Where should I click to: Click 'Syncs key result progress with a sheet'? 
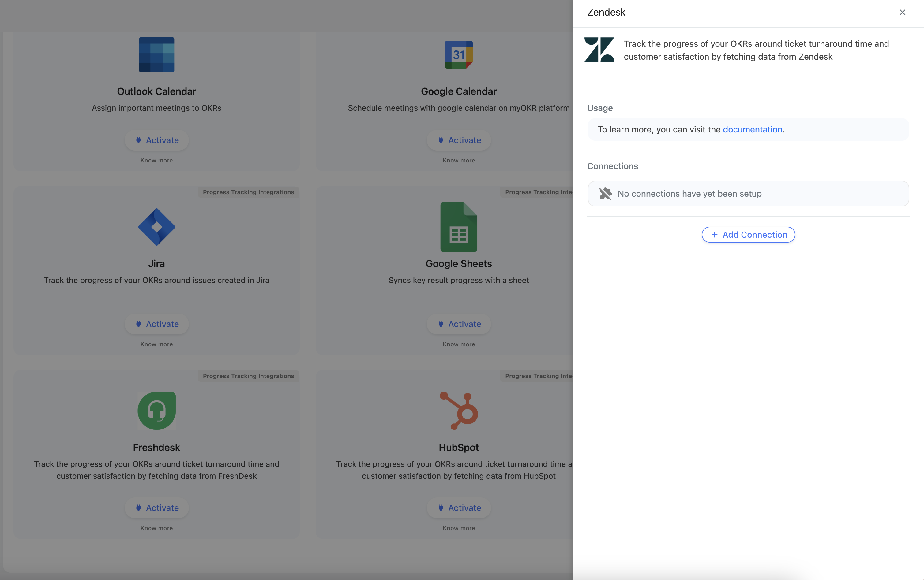click(x=459, y=280)
